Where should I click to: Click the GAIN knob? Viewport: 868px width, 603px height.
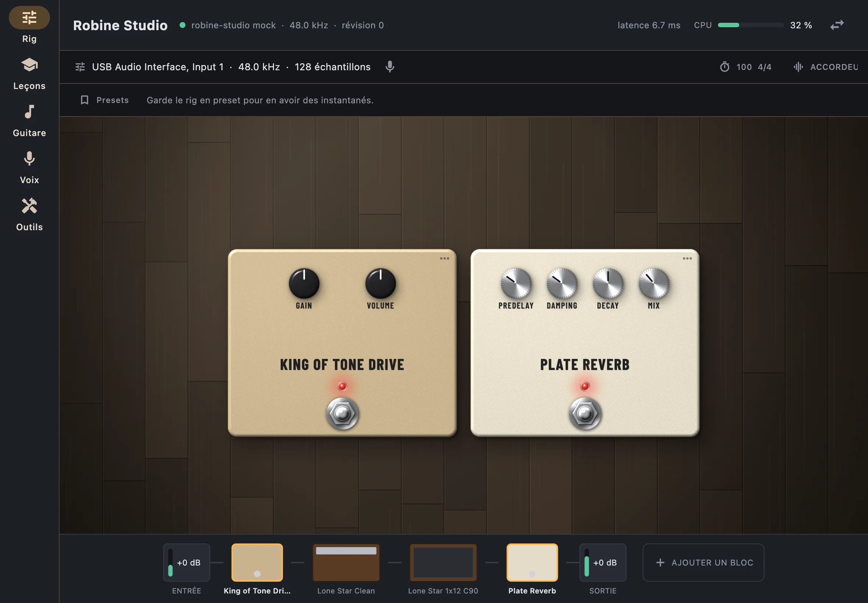(x=304, y=283)
